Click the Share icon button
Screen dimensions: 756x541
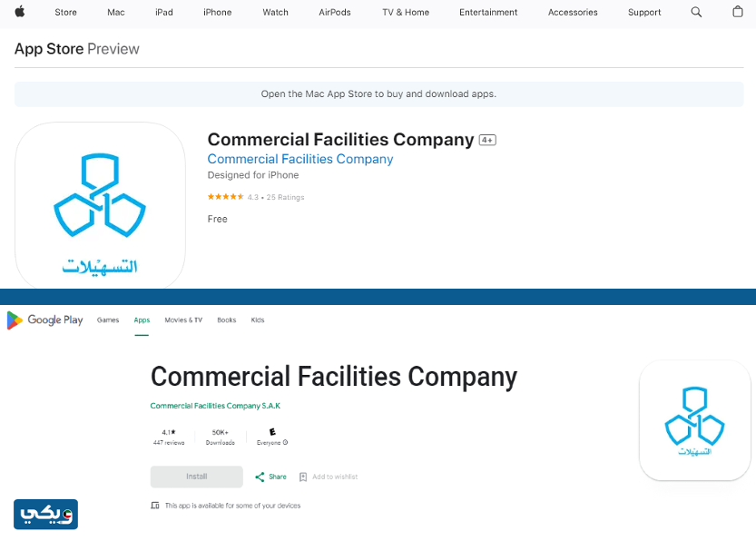[260, 477]
